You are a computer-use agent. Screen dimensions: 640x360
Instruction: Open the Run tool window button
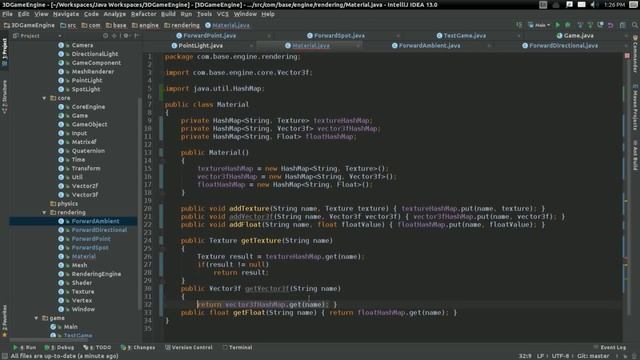click(24, 348)
